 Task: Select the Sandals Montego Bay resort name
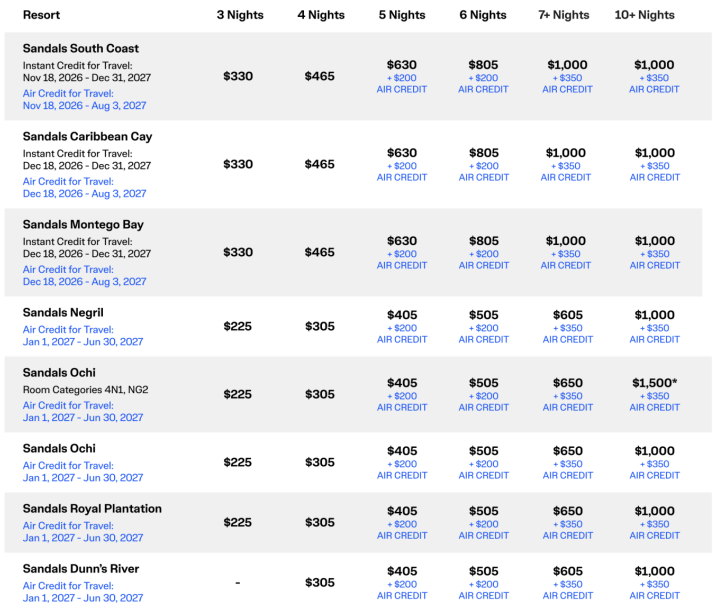83,224
